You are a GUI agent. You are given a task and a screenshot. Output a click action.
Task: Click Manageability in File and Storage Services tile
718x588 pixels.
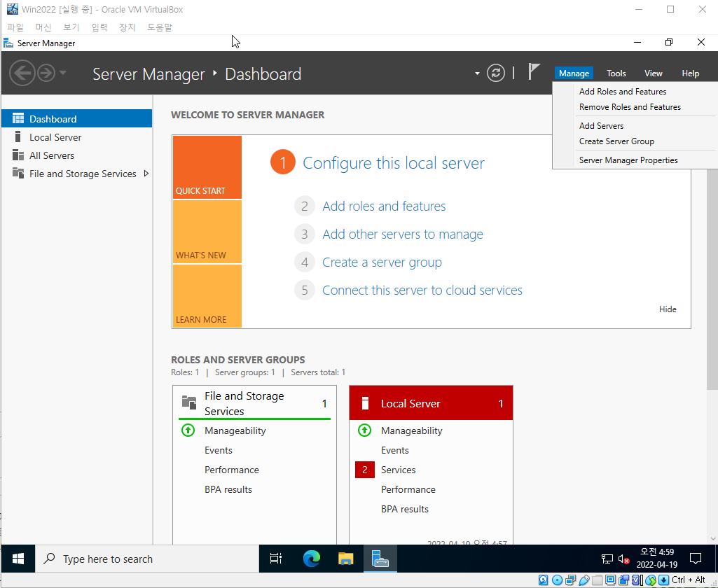pyautogui.click(x=235, y=430)
